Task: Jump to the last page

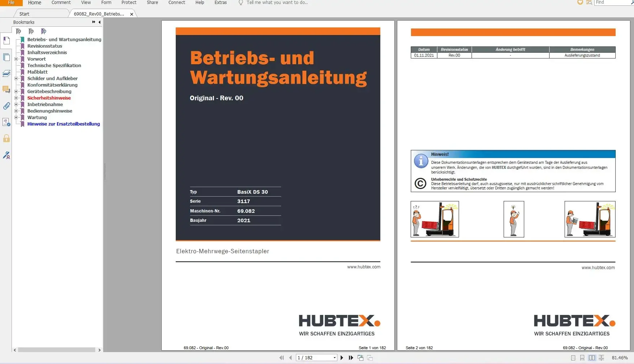Action: click(351, 358)
